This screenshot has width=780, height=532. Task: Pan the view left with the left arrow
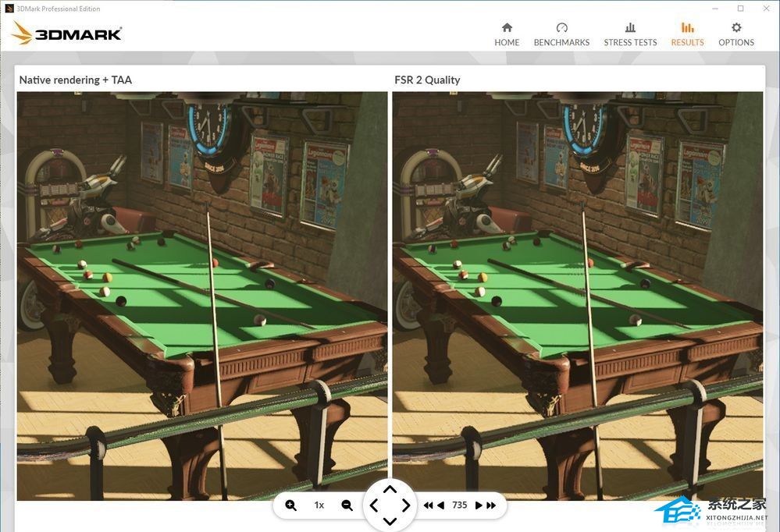(x=374, y=505)
